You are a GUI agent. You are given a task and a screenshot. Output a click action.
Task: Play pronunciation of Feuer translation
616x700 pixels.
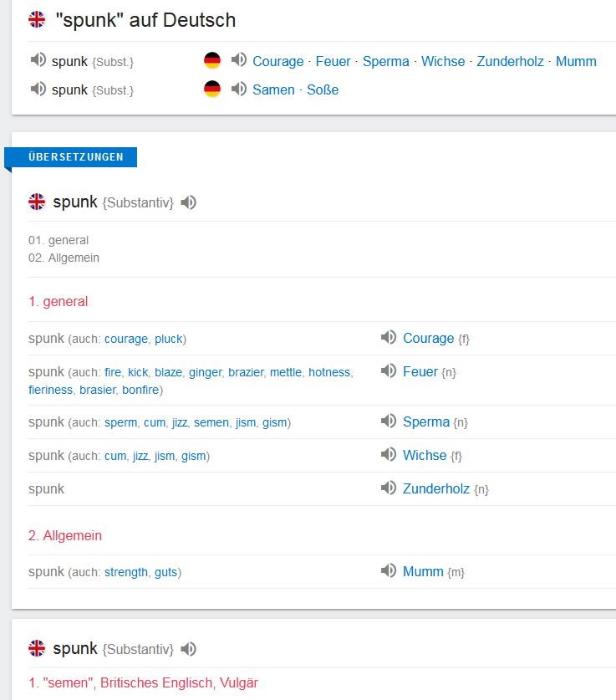tap(388, 371)
